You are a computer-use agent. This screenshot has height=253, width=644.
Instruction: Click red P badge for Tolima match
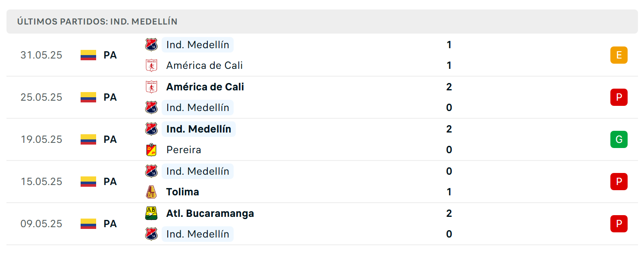[x=619, y=182]
